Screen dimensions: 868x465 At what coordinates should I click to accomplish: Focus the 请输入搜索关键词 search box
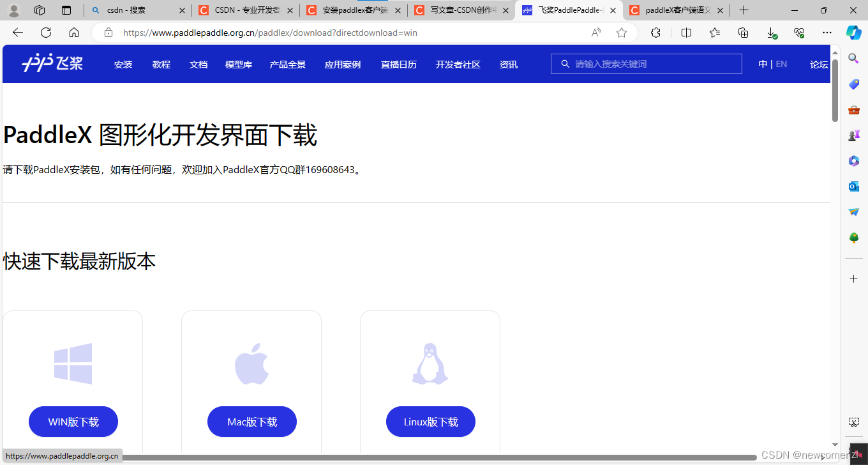point(647,64)
